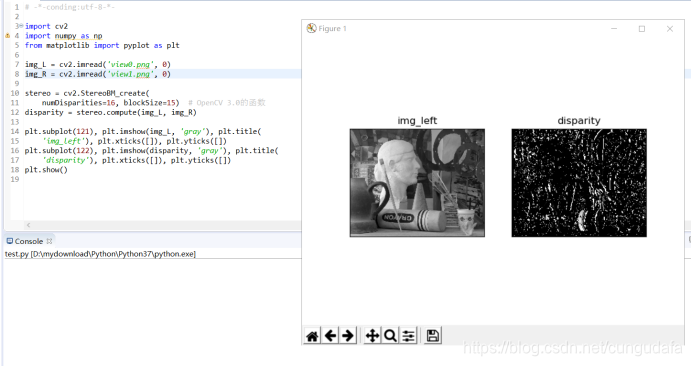Click console text 'test.py [D:\mydownload\Python...'
This screenshot has height=366, width=692.
pos(100,254)
